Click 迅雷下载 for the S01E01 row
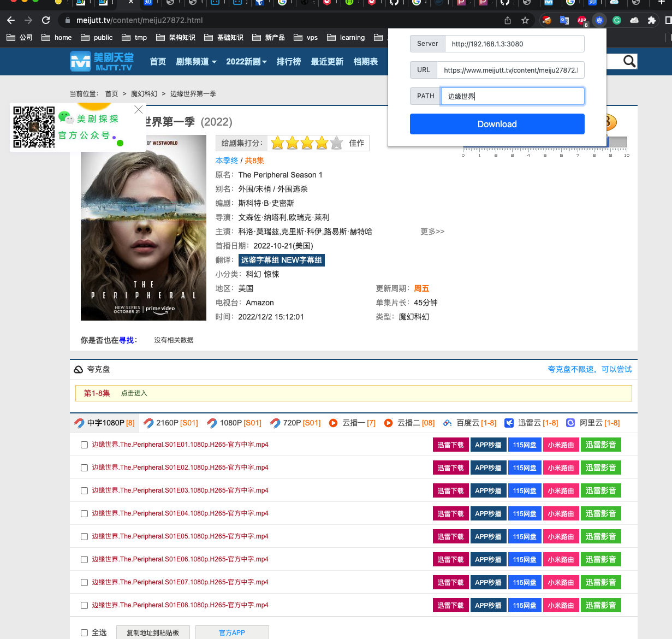This screenshot has width=672, height=639. pos(450,445)
